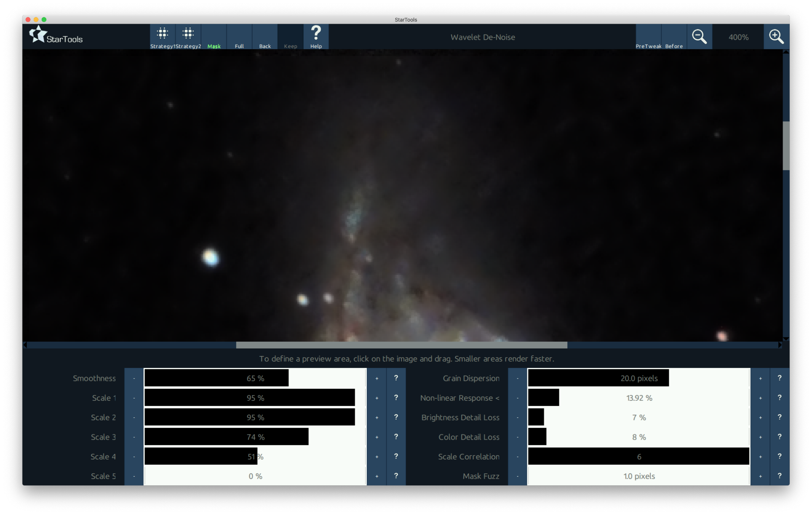Image resolution: width=812 pixels, height=515 pixels.
Task: Toggle the PreTweak view
Action: [x=648, y=37]
